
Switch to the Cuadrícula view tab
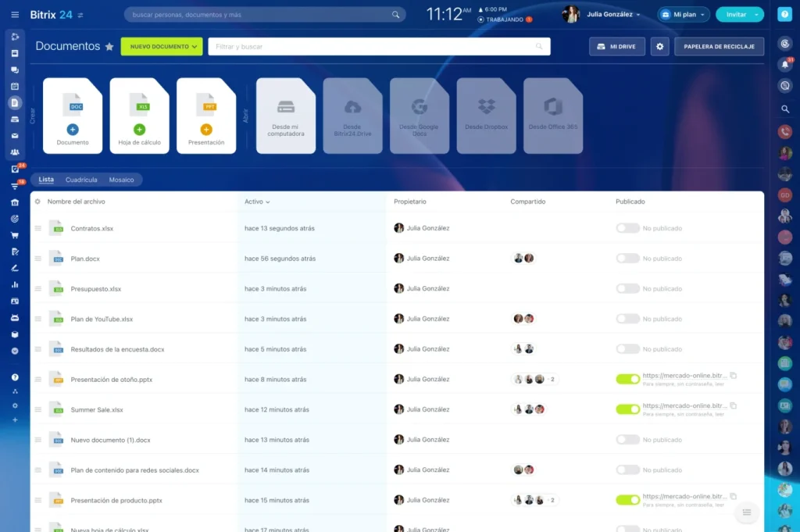click(x=83, y=180)
